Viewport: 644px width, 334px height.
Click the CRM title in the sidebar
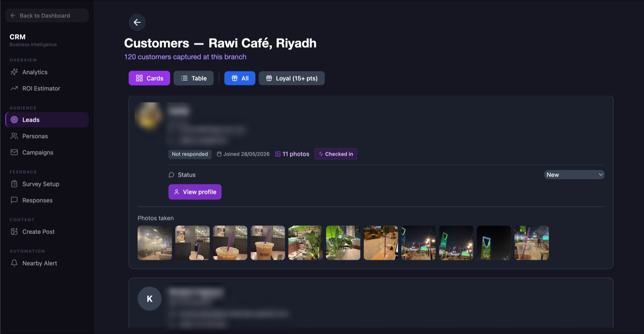(x=17, y=37)
